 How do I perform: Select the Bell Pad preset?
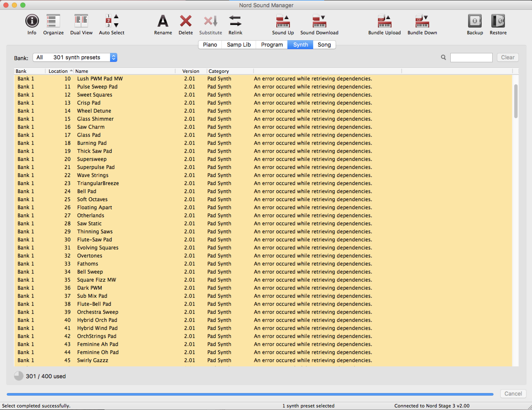click(263, 191)
